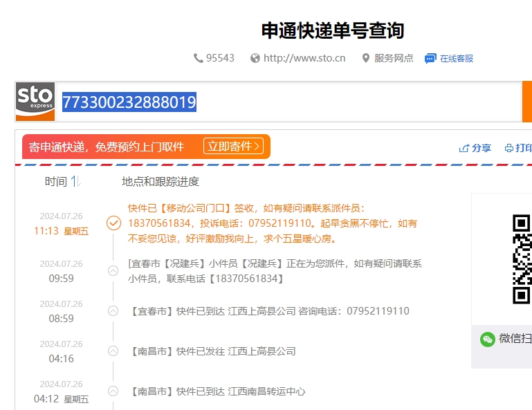Screen dimensions: 532x410
Task: Collapse the tracking entry icon at 04:12
Action: point(113,391)
